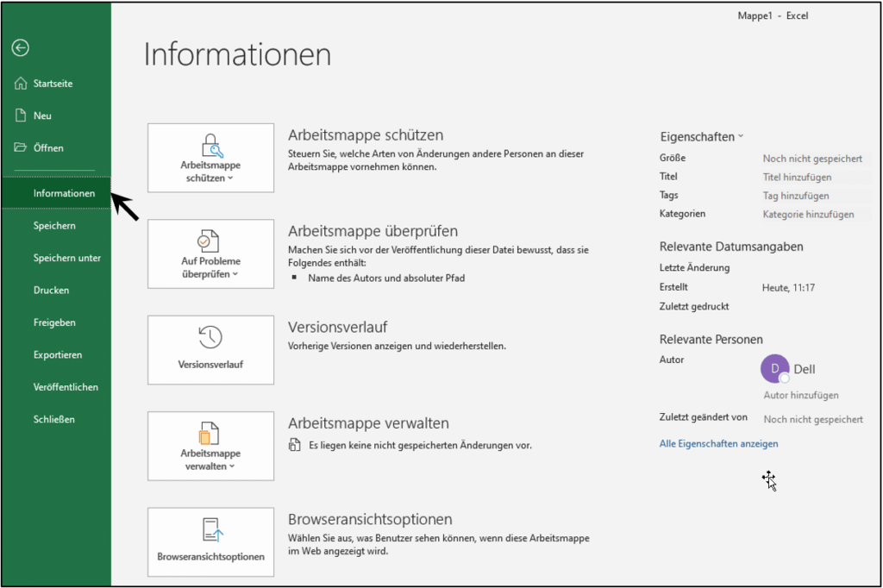Open Speichern unter

point(67,258)
